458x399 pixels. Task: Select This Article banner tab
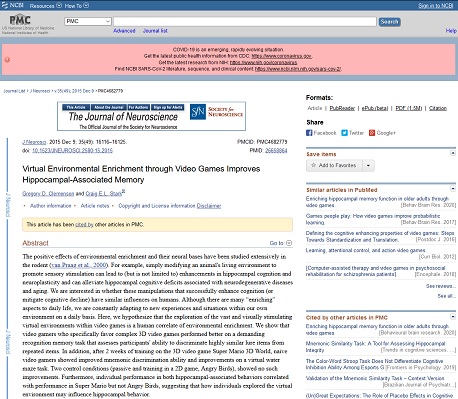76,107
